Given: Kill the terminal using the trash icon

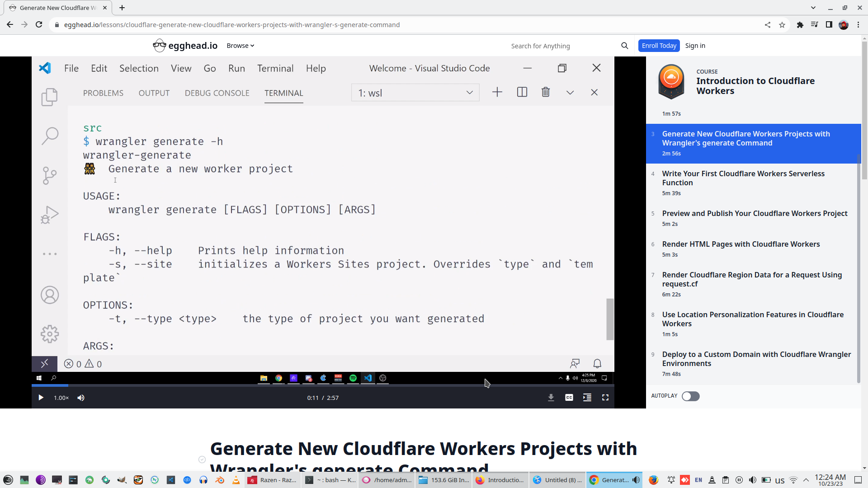Looking at the screenshot, I should tap(545, 92).
